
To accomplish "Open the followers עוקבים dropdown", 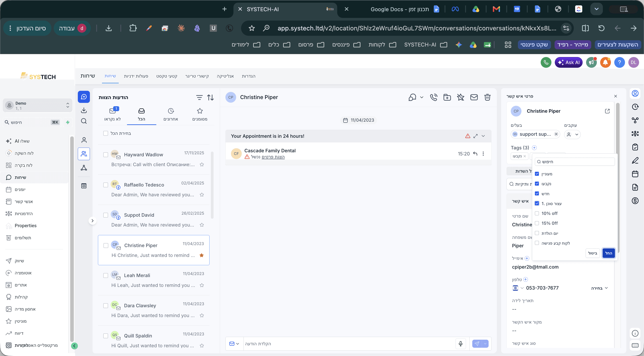I will point(572,134).
